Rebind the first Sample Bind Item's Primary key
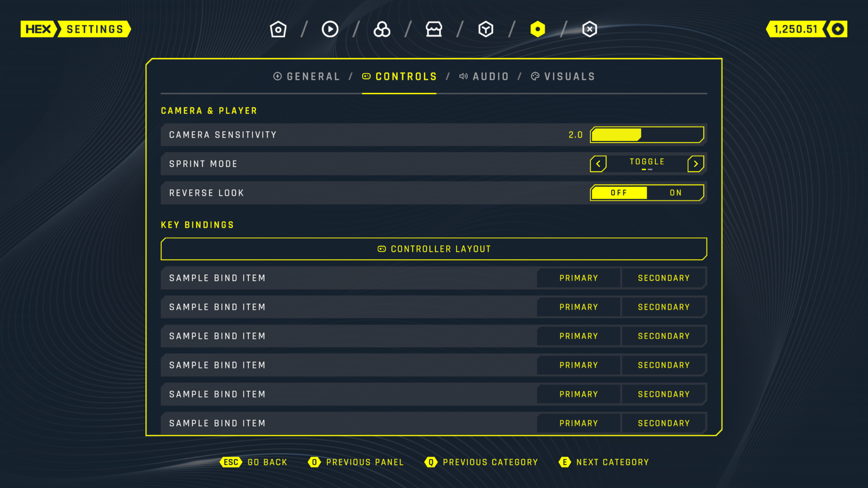 pos(578,278)
